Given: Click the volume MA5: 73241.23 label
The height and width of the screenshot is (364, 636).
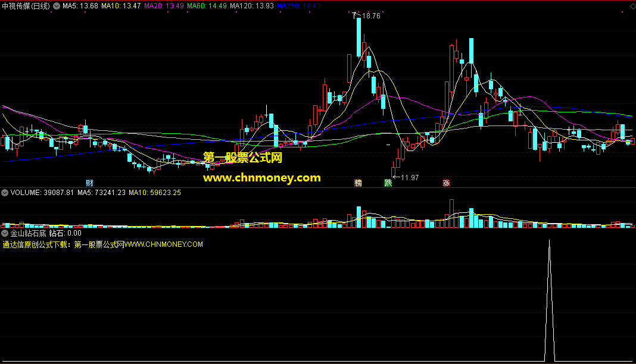Looking at the screenshot, I should tap(101, 193).
